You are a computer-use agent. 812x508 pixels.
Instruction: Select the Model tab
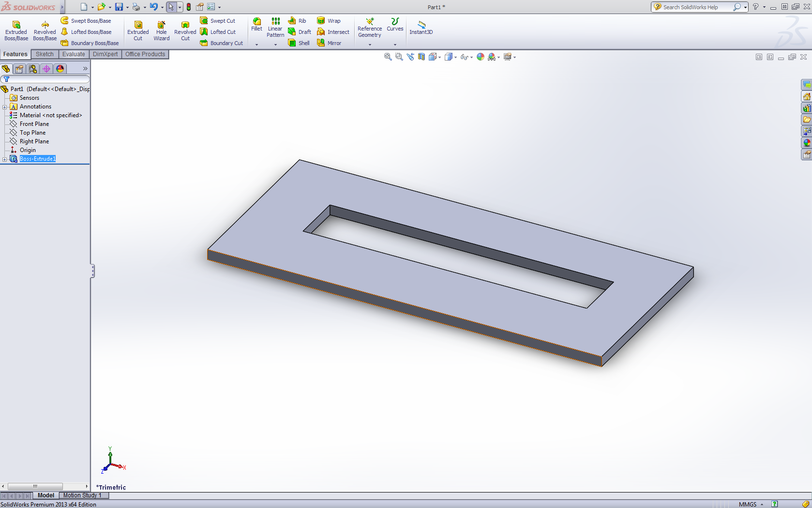click(x=46, y=495)
